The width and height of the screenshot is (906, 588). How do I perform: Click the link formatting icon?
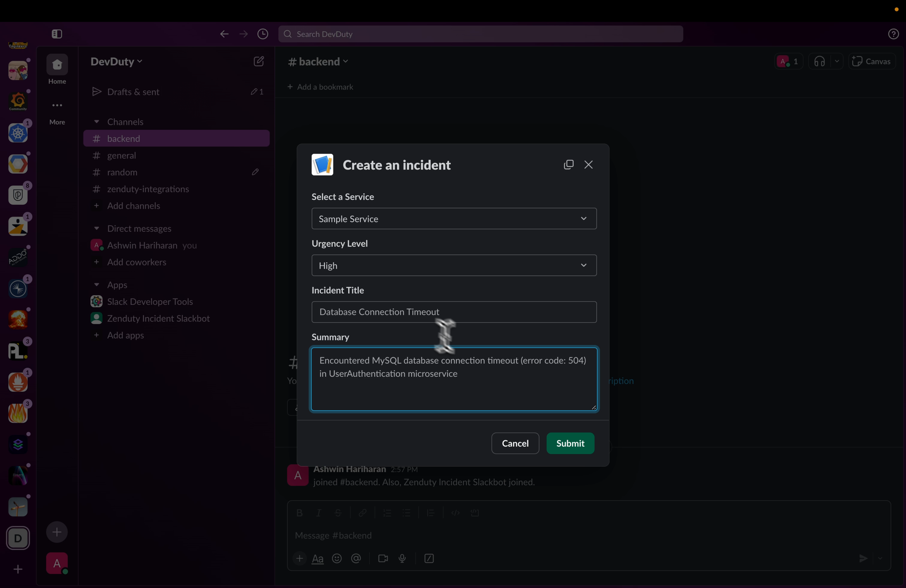click(x=362, y=513)
